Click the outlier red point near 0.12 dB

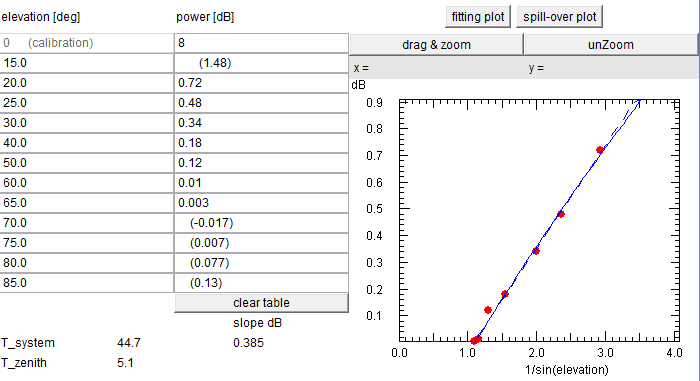tap(488, 310)
